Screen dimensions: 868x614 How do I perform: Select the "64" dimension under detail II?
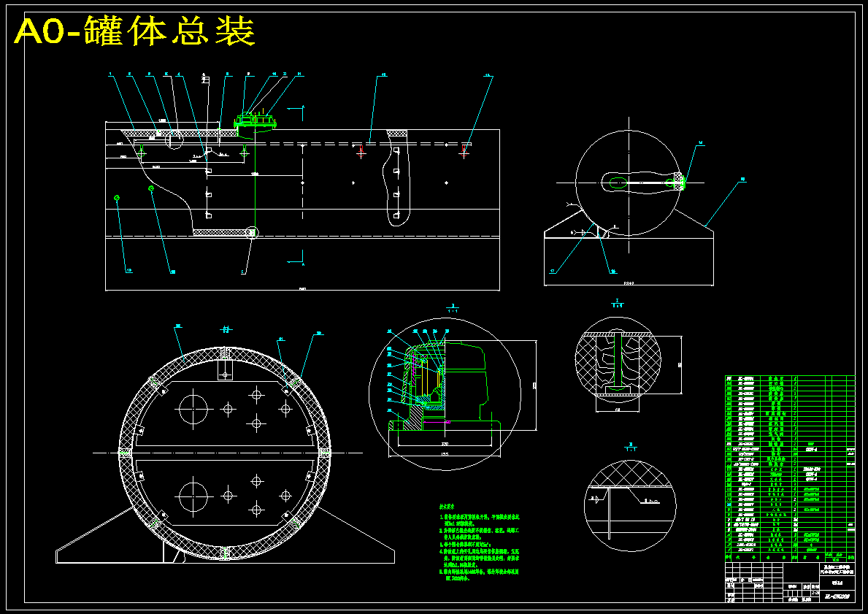click(618, 410)
